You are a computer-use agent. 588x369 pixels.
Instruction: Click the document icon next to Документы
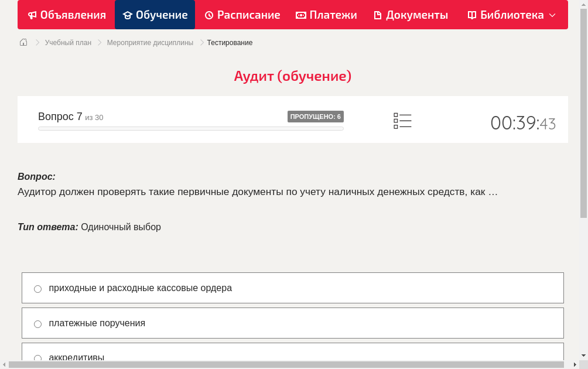(378, 15)
